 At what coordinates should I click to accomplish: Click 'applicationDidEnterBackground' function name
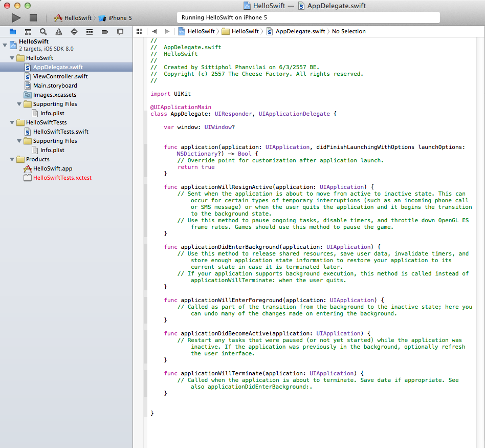[230, 247]
